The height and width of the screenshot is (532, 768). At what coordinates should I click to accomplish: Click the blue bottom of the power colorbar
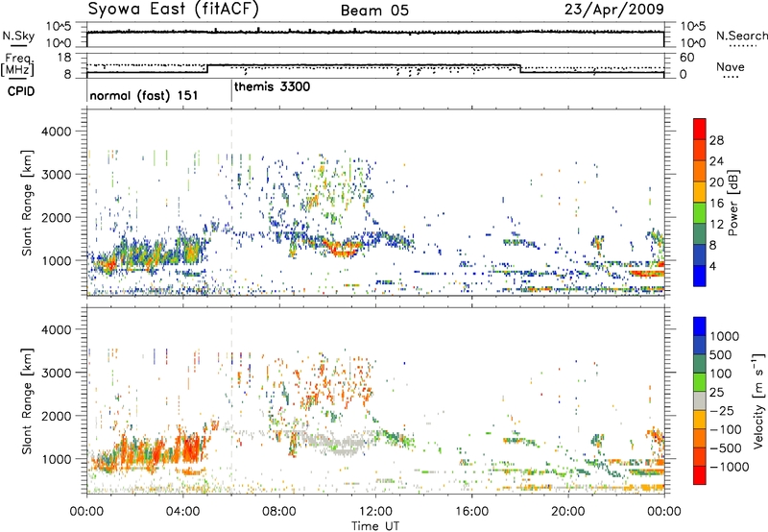pos(700,276)
